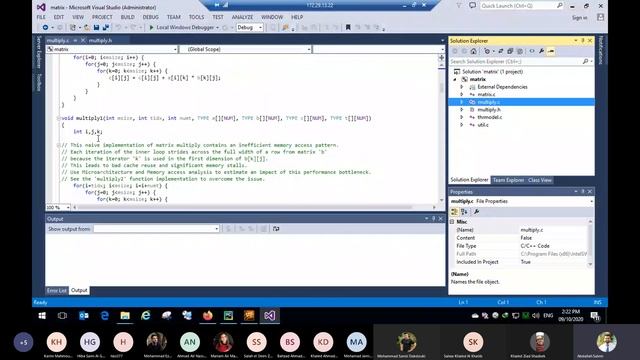Open the matrix project scope dropdown
The width and height of the screenshot is (640, 360).
coord(112,49)
